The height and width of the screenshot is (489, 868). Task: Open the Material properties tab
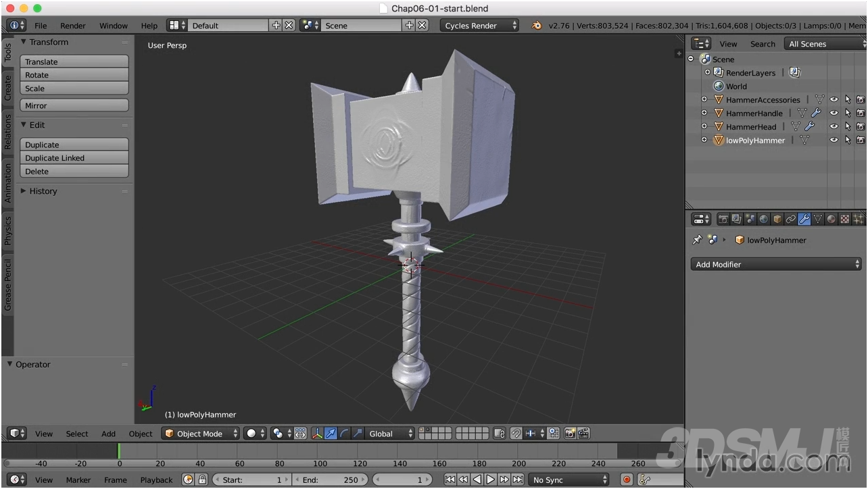point(831,219)
